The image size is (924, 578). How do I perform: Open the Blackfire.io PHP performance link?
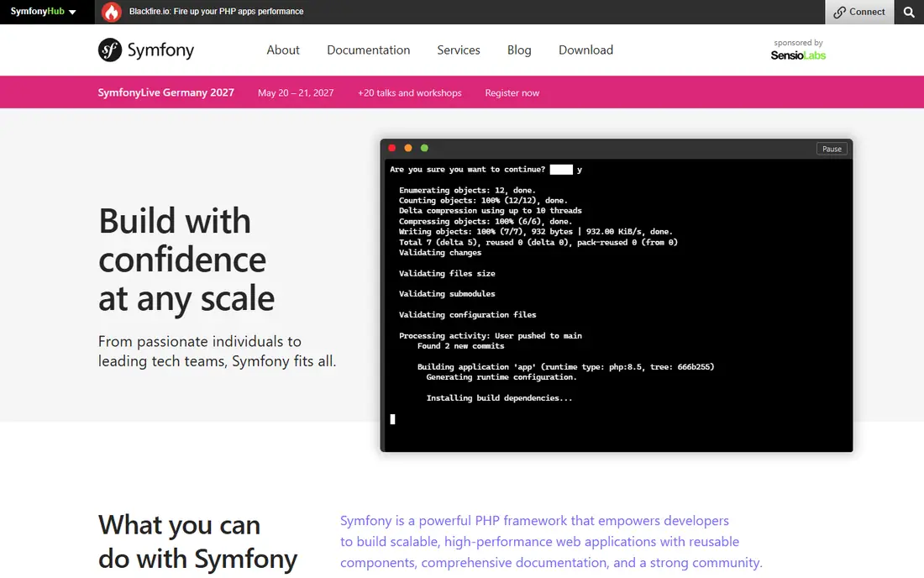coord(216,12)
